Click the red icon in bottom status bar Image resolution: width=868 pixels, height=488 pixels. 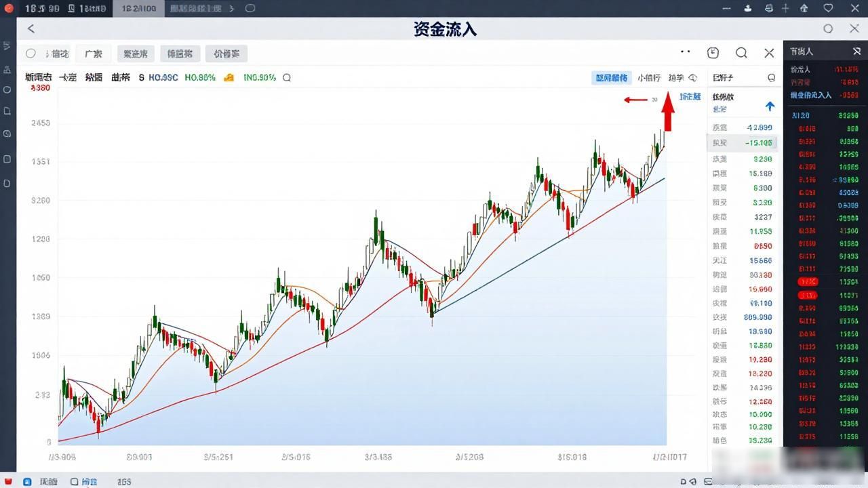point(9,481)
